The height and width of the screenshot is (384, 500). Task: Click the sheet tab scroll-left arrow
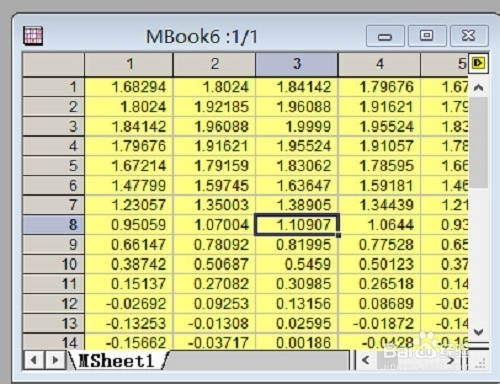point(33,360)
